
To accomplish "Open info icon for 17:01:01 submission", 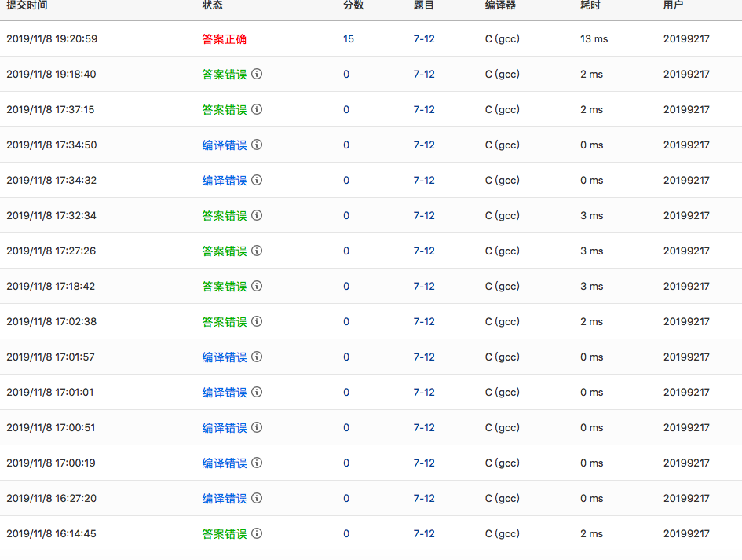I will 257,392.
